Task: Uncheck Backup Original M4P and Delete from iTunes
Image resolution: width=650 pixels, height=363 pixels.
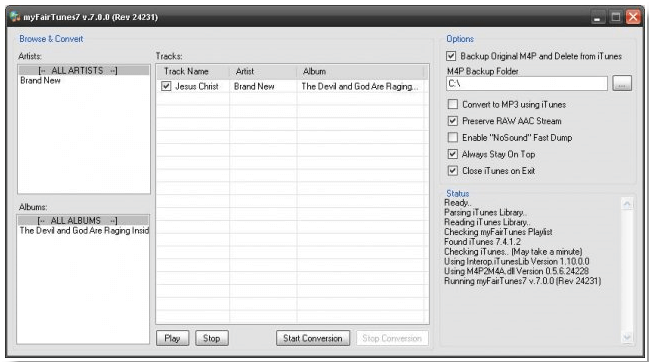Action: tap(451, 56)
